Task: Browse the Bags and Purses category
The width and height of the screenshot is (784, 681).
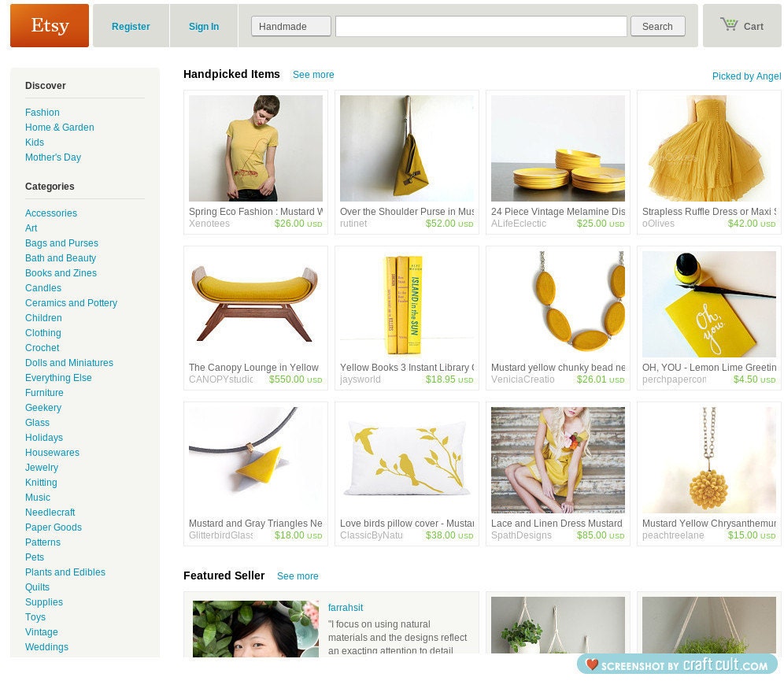Action: point(61,243)
